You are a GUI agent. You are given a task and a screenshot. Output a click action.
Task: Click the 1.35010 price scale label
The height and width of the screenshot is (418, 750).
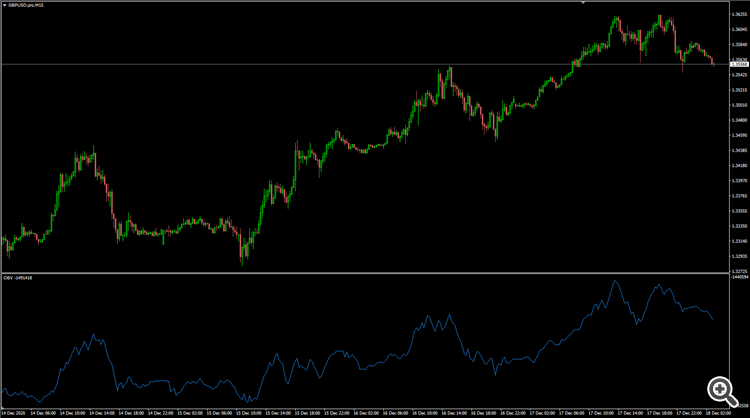click(x=739, y=105)
